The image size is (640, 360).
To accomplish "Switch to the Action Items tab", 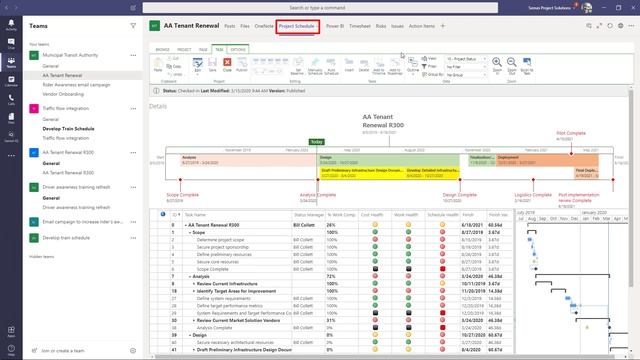I will pyautogui.click(x=422, y=26).
